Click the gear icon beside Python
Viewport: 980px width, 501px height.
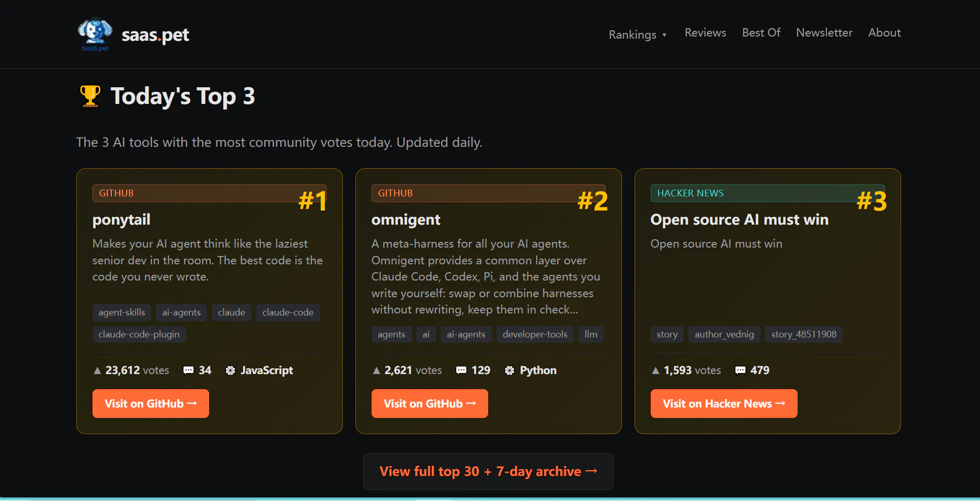click(509, 370)
